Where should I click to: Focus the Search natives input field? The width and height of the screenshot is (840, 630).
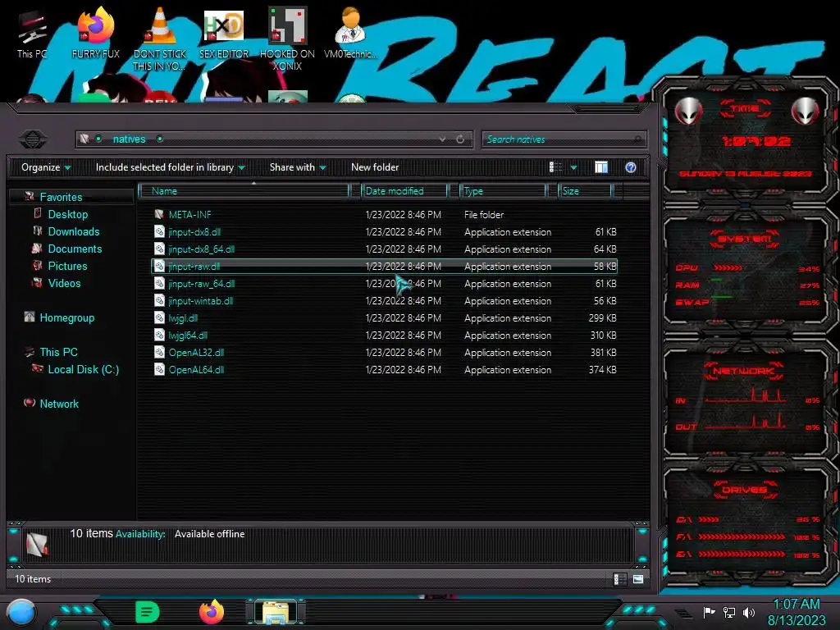(x=564, y=139)
